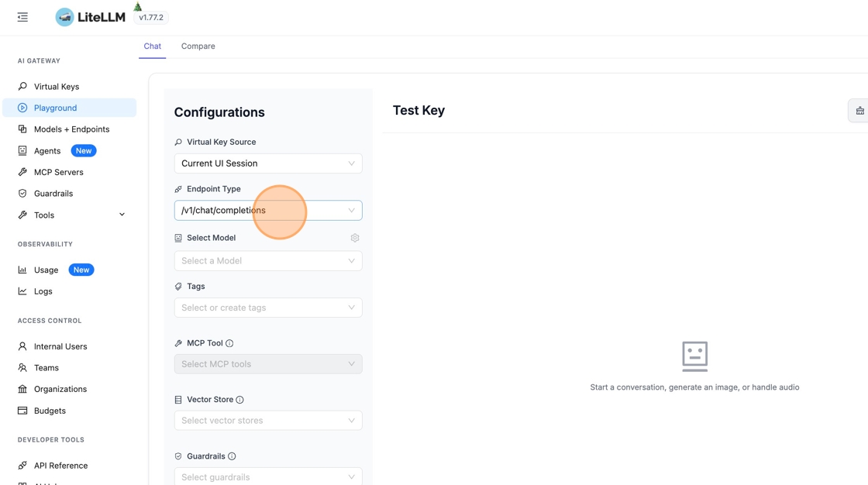Viewport: 868px width, 485px height.
Task: Open the Endpoint Type dropdown
Action: tap(268, 211)
